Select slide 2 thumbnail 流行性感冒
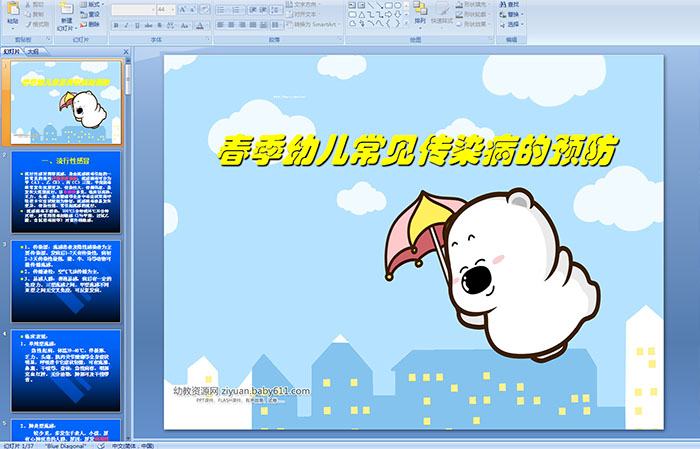Image resolution: width=700 pixels, height=449 pixels. point(66,192)
